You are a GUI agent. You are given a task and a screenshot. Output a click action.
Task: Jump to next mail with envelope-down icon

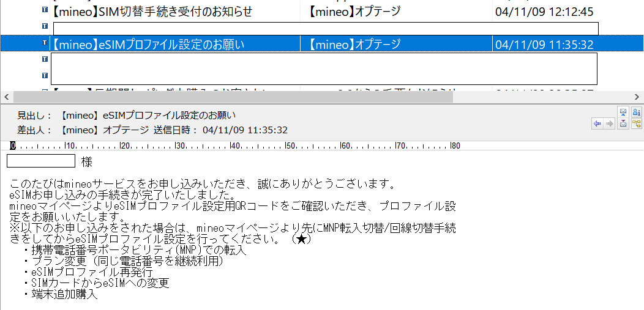(623, 124)
